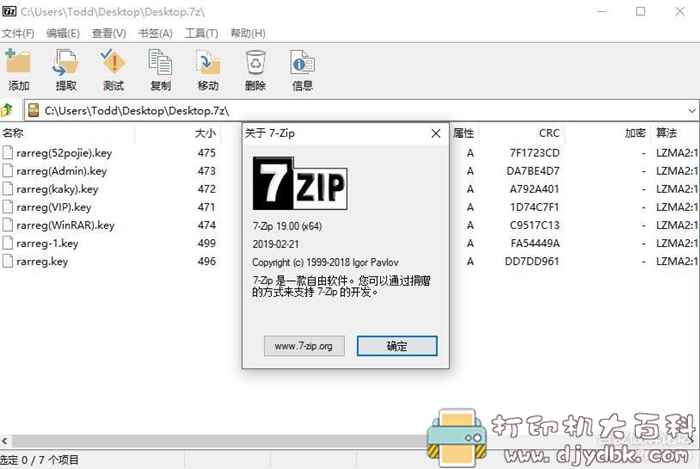Screen dimensions: 700x469
Task: Click CRC value C9517C13
Action: click(534, 225)
